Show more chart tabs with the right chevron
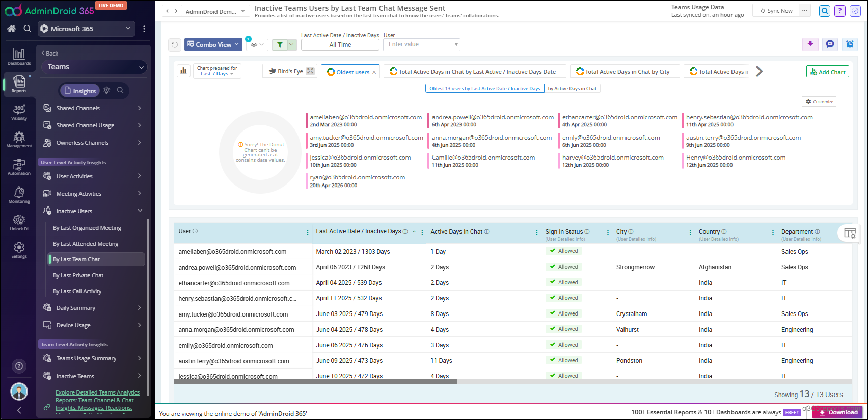 (759, 71)
